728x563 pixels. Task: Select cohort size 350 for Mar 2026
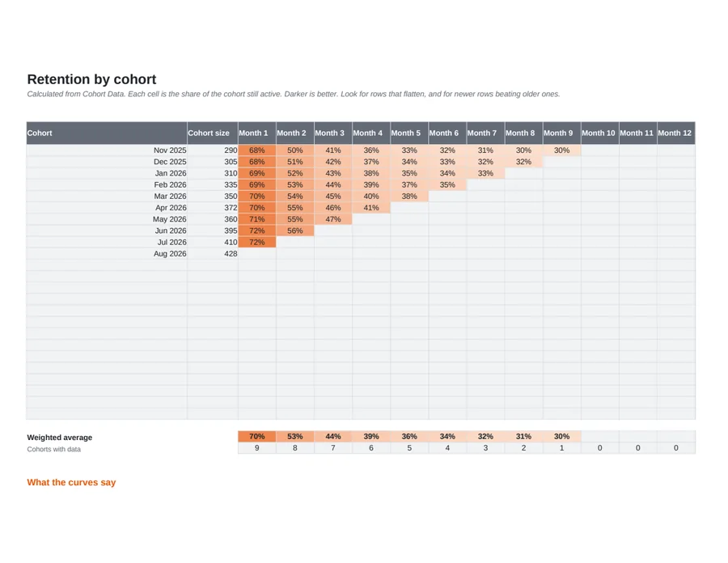tap(213, 197)
